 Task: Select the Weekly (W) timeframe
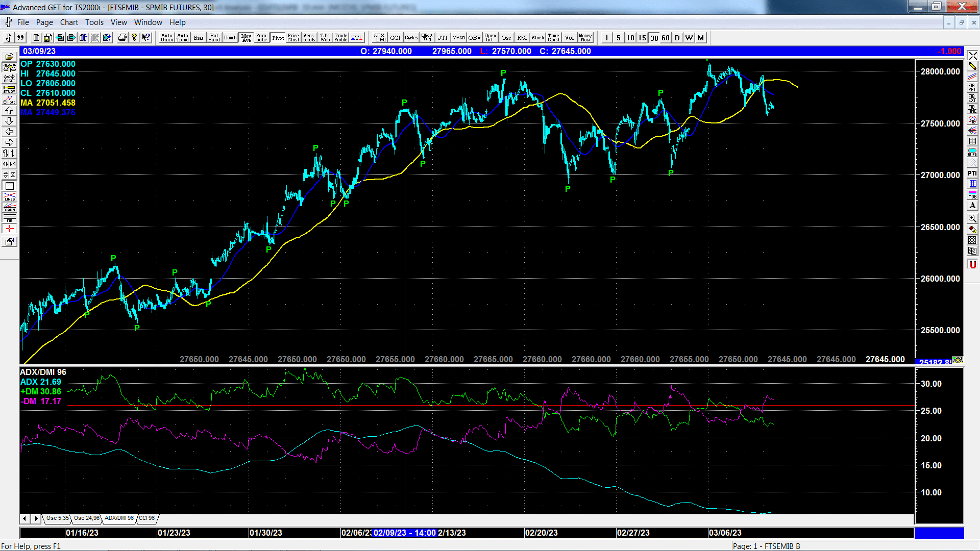689,38
